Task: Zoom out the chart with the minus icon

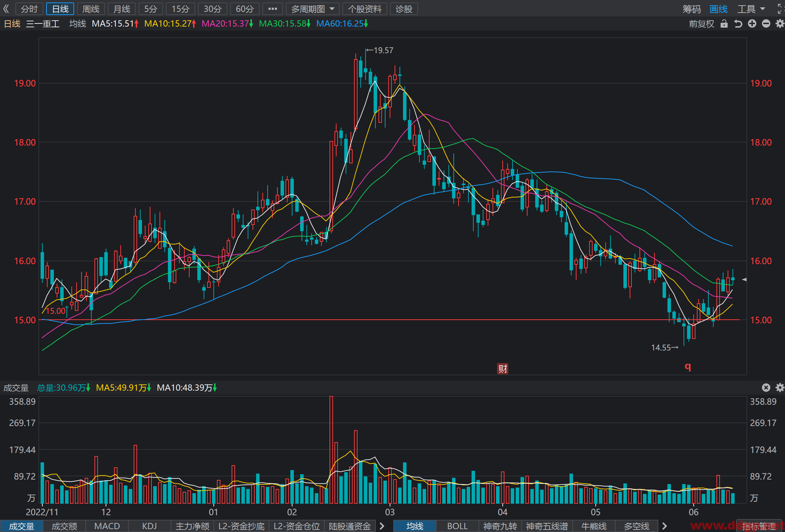Action: click(x=766, y=23)
